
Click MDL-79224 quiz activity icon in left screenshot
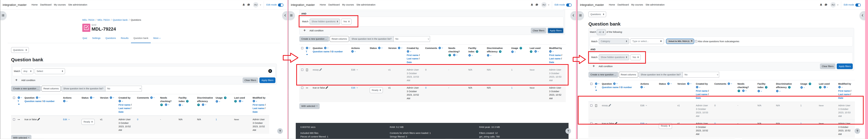[x=86, y=28]
